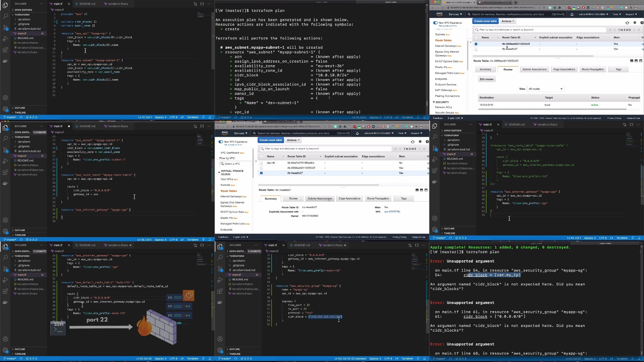The image size is (644, 362).
Task: Click notification bell in Ln 44 window status bar
Action: click(x=639, y=238)
